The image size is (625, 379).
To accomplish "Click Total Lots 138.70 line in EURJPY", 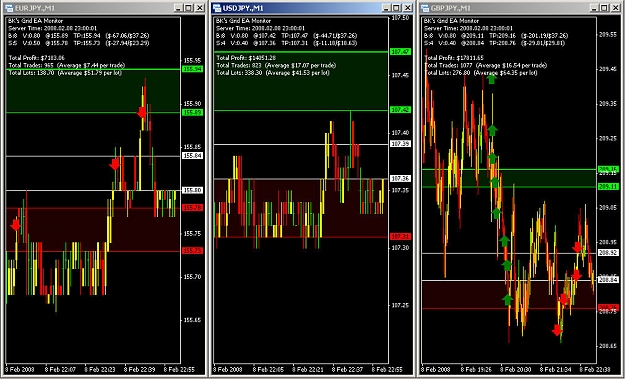I will tap(65, 73).
